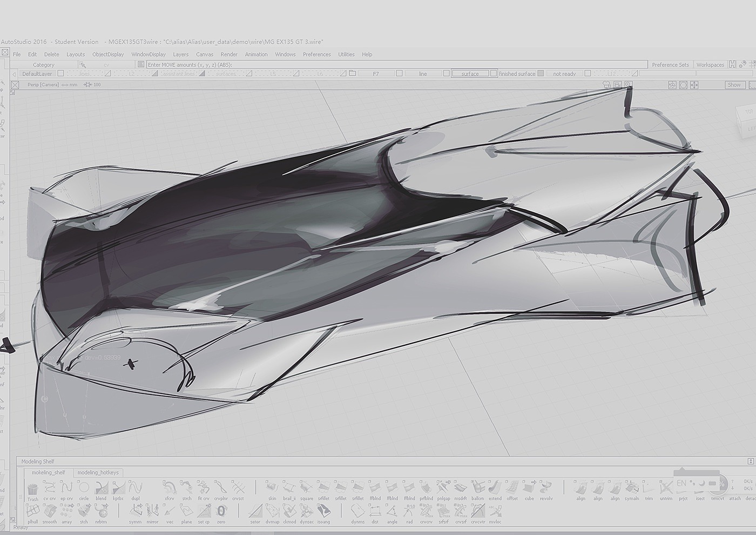The width and height of the screenshot is (756, 535).
Task: Toggle the finished surface layer checkbox
Action: [541, 73]
